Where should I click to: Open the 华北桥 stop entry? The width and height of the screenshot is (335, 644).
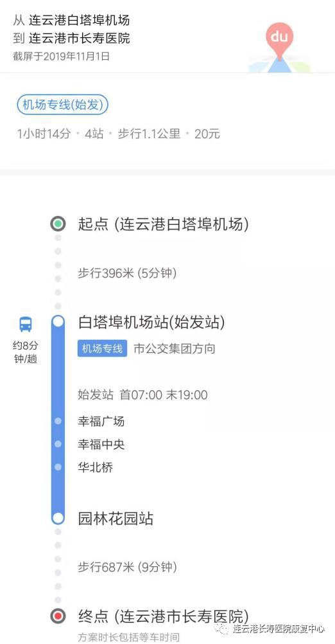click(x=95, y=467)
